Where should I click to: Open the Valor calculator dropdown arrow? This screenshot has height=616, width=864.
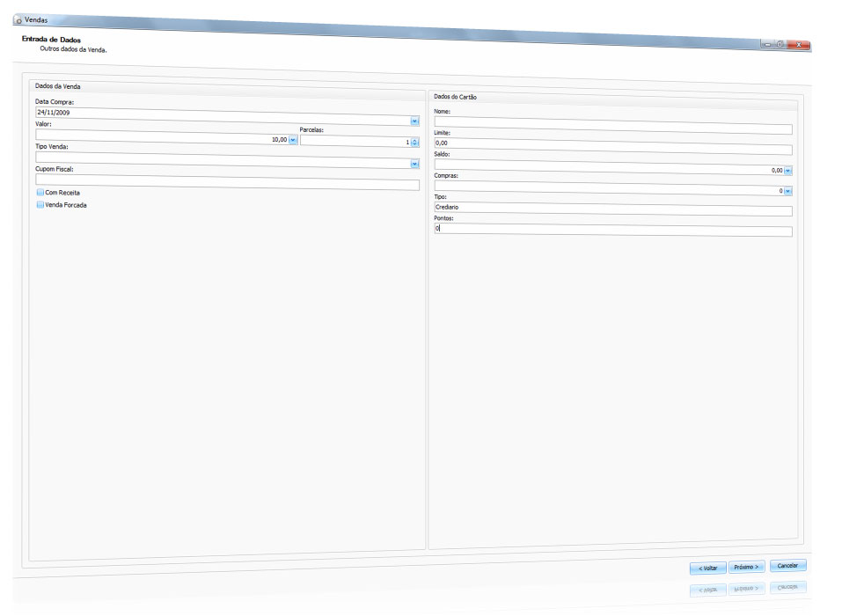coord(293,140)
